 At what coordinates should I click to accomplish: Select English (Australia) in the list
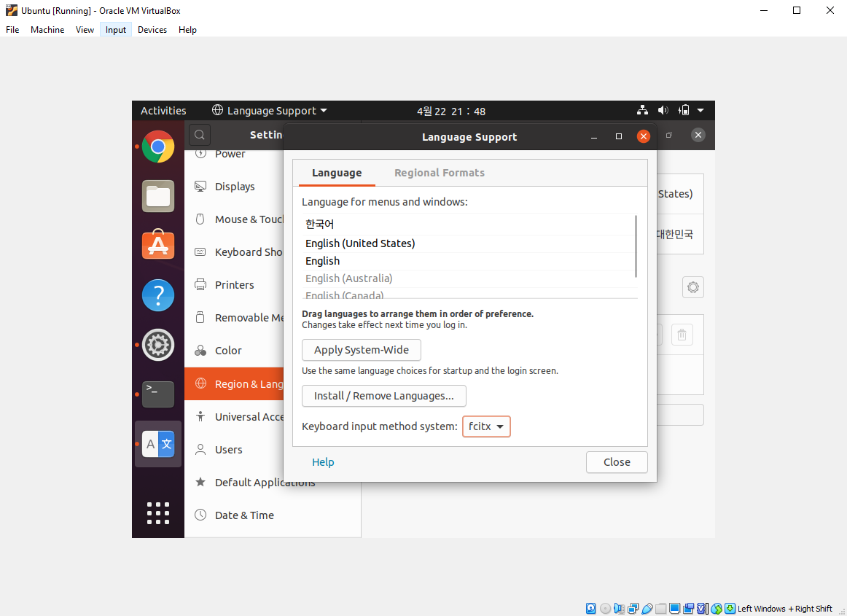469,278
